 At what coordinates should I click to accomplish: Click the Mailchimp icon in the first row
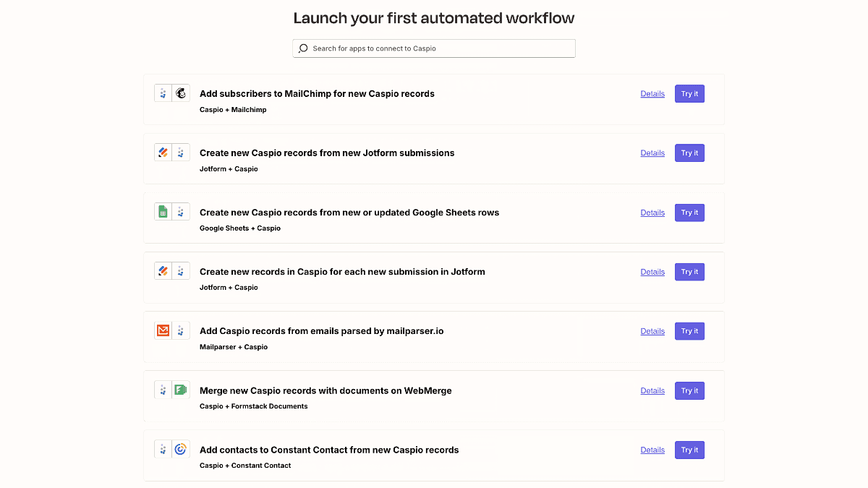tap(181, 93)
